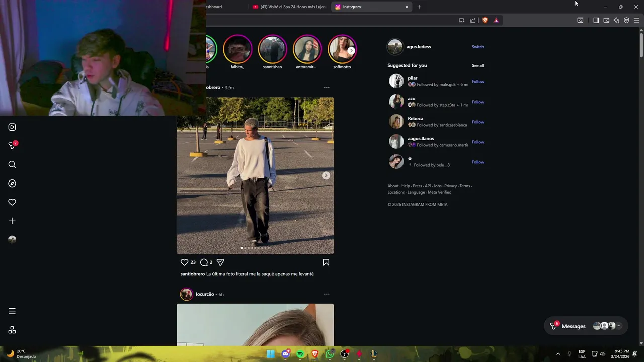Image resolution: width=644 pixels, height=362 pixels.
Task: Save the santiobrero post with bookmark icon
Action: (x=326, y=262)
